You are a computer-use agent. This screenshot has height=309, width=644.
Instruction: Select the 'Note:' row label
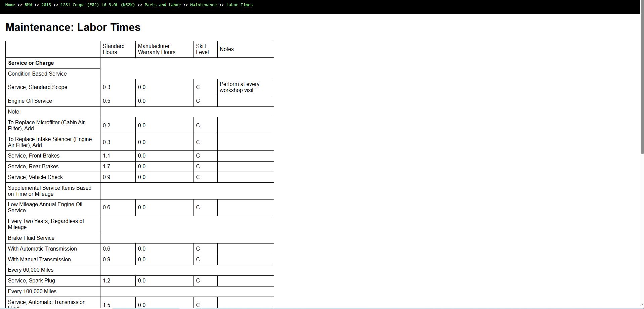tap(53, 112)
